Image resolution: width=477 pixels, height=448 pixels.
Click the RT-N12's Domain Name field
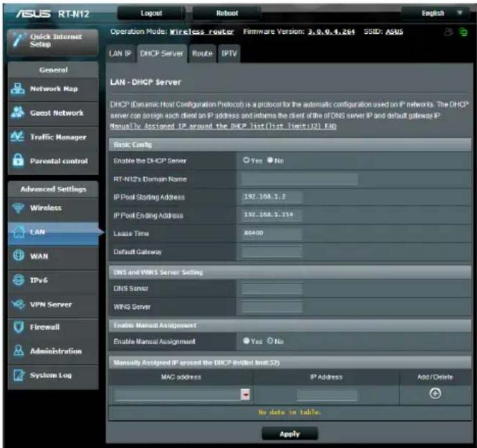tap(299, 179)
